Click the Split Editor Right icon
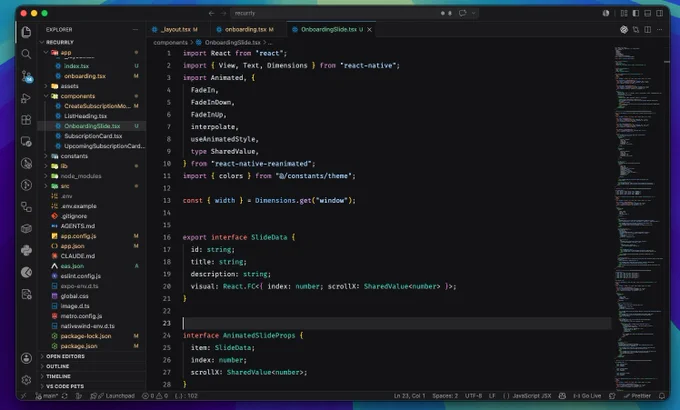Screen dimensions: 680x410 click(x=647, y=30)
